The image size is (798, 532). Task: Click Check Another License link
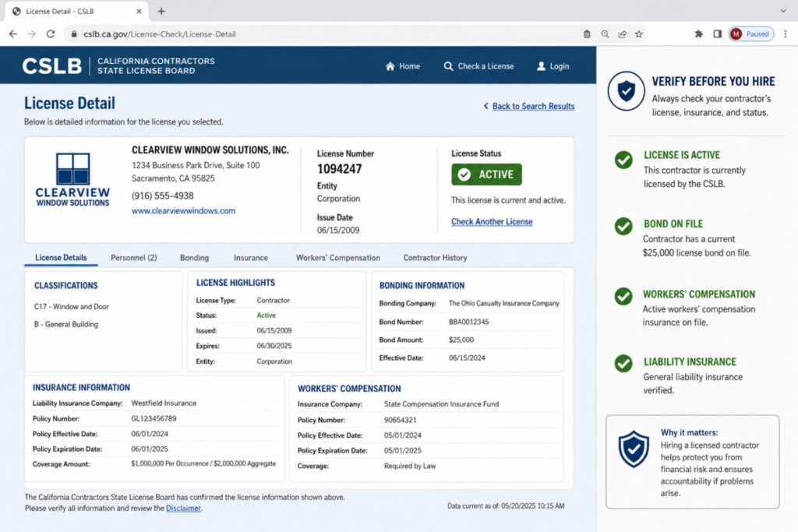point(492,222)
